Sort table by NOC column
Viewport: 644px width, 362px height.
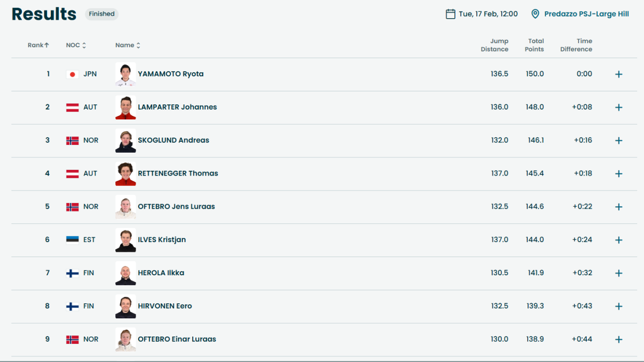click(76, 45)
